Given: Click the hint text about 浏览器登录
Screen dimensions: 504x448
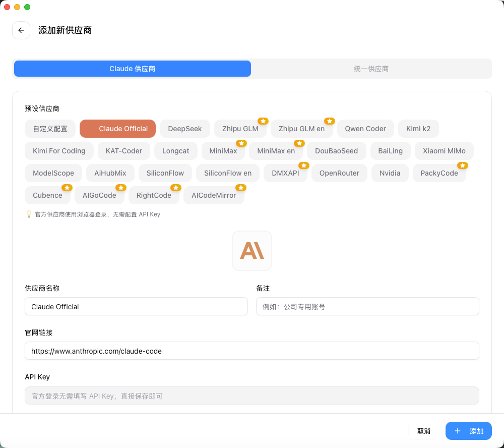Looking at the screenshot, I should (x=97, y=214).
